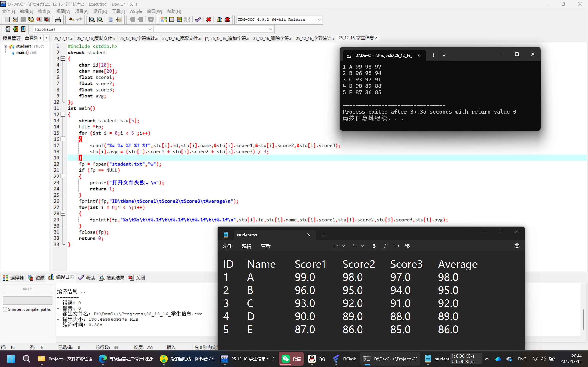Collapse the struct fold marker at line 3
Viewport: 588px width, 367px height.
pyautogui.click(x=63, y=58)
